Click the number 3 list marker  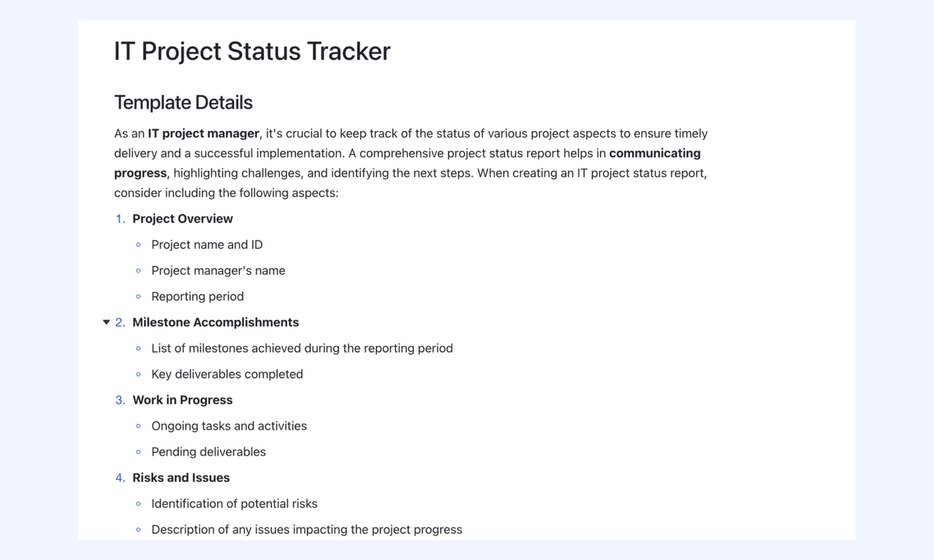120,400
